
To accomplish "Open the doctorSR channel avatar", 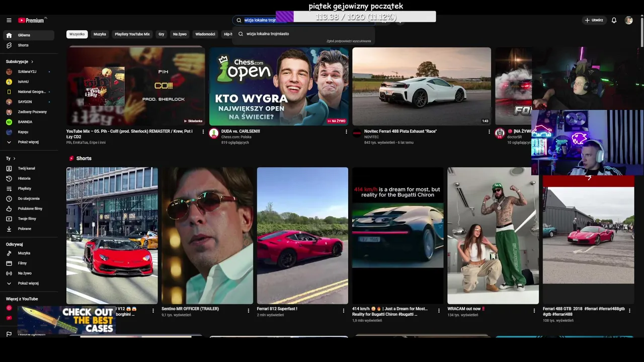I will coord(500,133).
